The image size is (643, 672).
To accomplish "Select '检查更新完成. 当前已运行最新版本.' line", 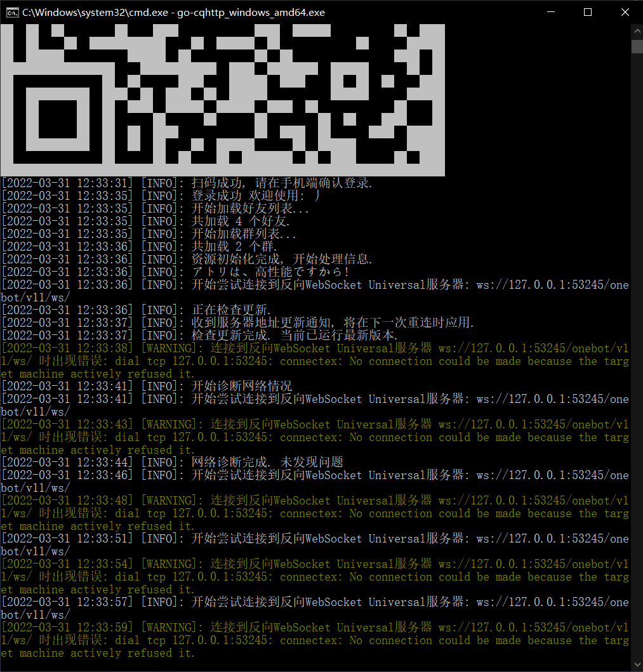I will [295, 335].
